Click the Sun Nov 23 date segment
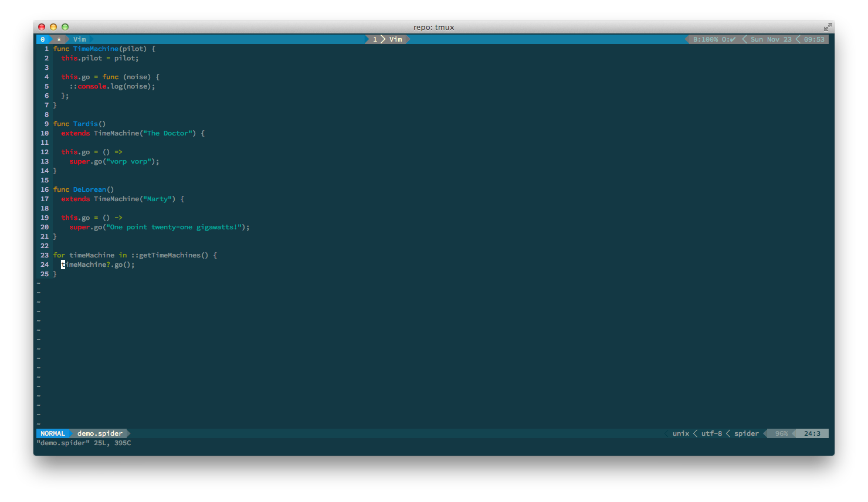 coord(771,39)
